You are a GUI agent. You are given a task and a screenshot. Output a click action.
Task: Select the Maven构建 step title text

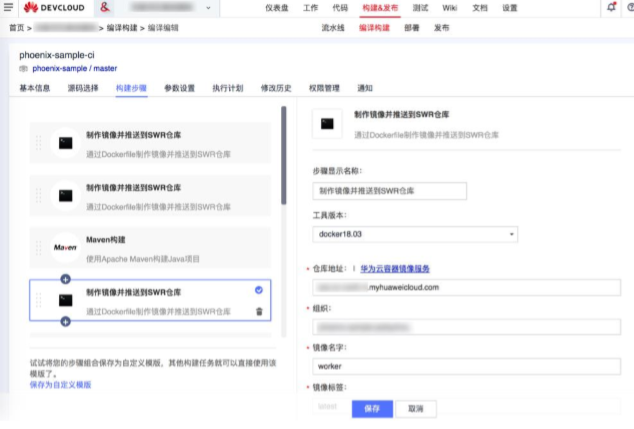(x=106, y=240)
